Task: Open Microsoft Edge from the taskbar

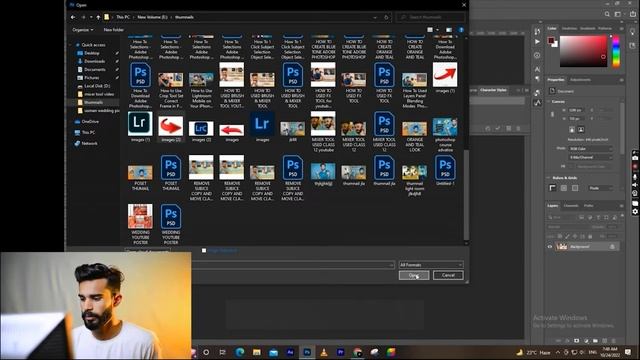Action: point(240,352)
